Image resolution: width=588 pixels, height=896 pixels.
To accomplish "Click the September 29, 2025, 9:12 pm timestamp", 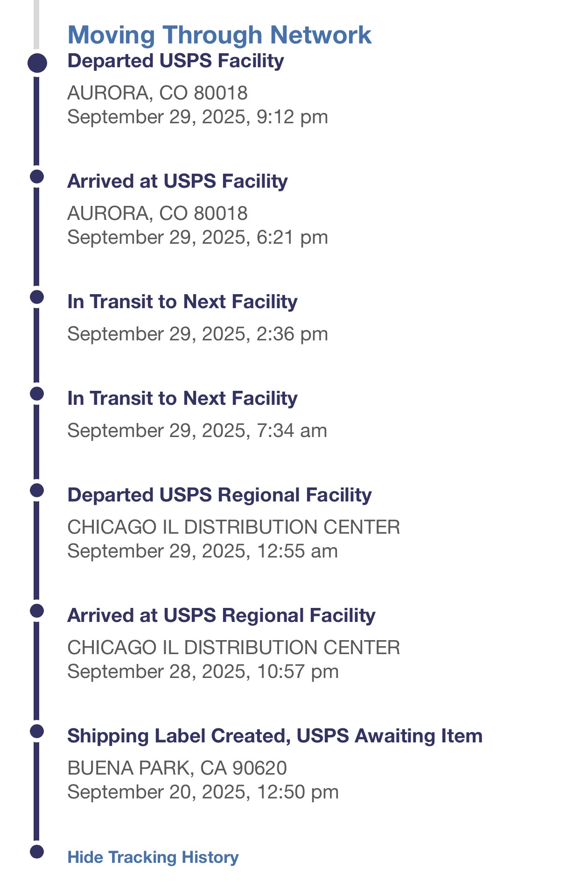I will coord(197,117).
